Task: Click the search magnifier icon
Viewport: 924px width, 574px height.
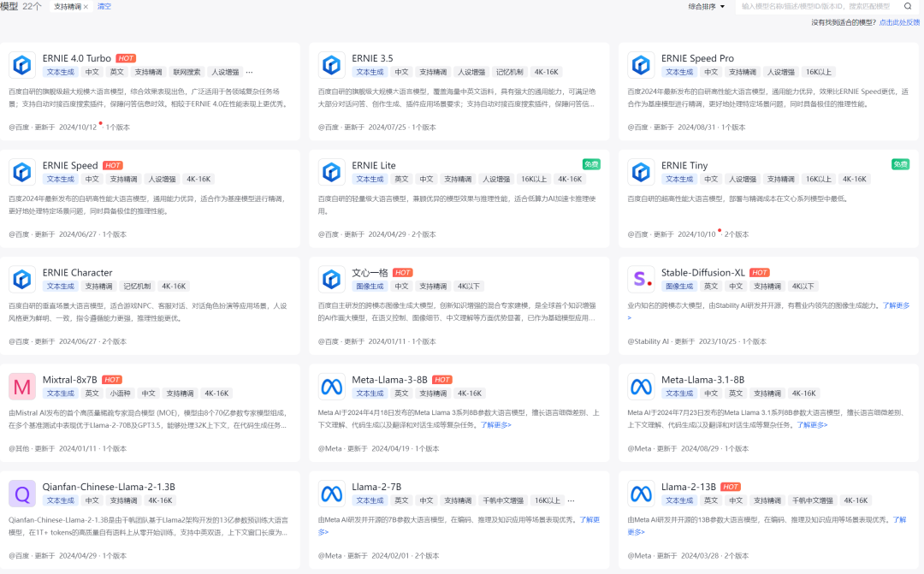Action: 908,6
